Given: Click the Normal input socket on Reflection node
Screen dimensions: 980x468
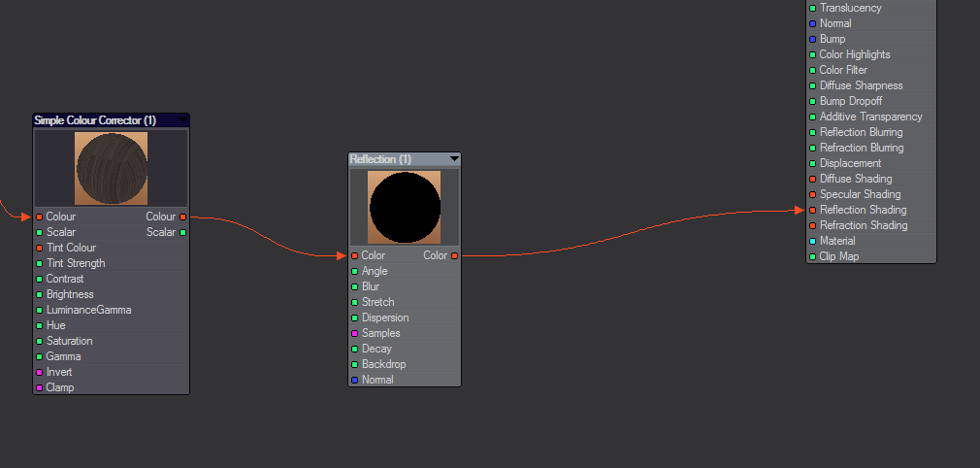Looking at the screenshot, I should coord(355,380).
